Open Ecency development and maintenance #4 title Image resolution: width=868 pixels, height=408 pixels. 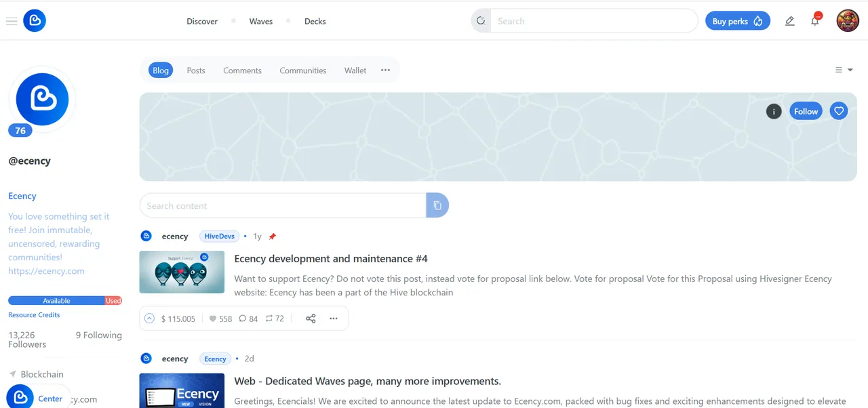pyautogui.click(x=331, y=259)
